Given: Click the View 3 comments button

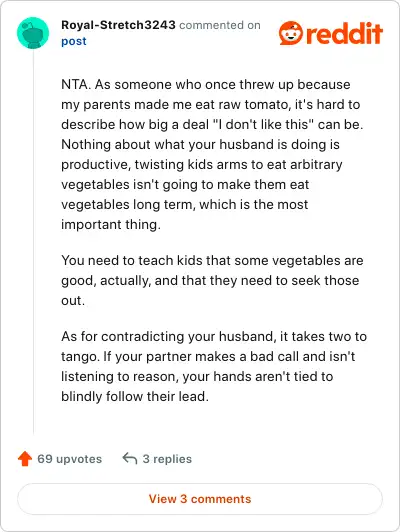Looking at the screenshot, I should [200, 499].
